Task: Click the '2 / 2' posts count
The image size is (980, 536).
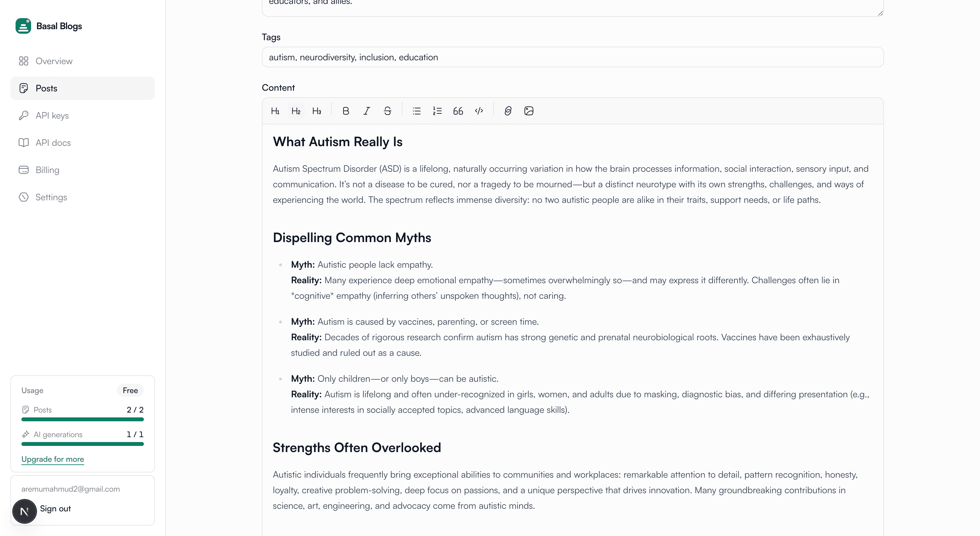Action: click(x=135, y=410)
